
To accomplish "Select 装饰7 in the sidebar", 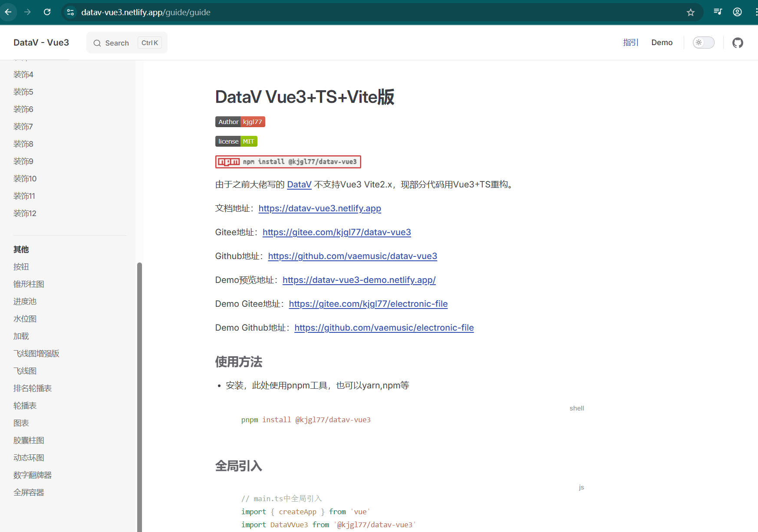I will click(x=23, y=127).
